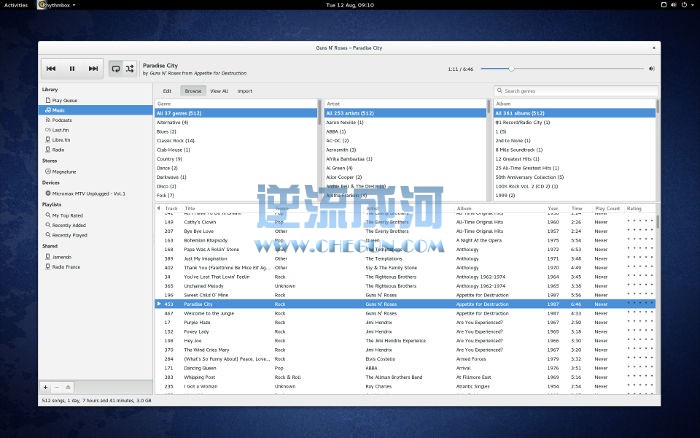The image size is (700, 438).
Task: Skip to the previous track
Action: [x=51, y=69]
